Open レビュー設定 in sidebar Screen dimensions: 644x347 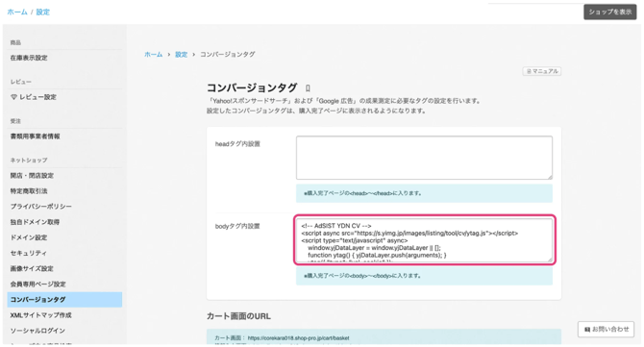[x=37, y=97]
